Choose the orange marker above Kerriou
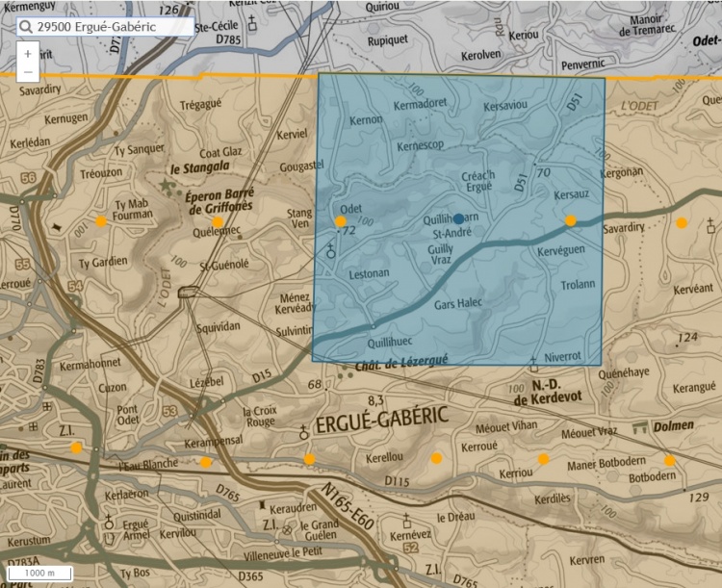The width and height of the screenshot is (722, 588). [544, 458]
